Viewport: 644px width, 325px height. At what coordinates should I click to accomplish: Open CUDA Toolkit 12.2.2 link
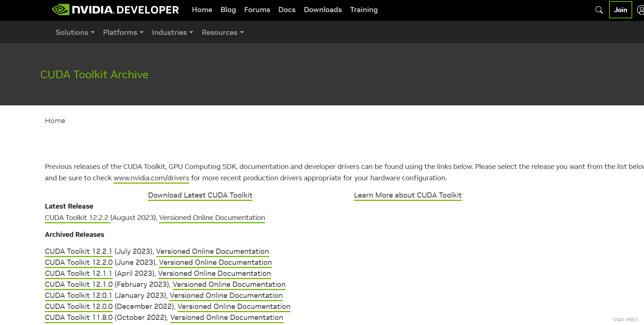(77, 218)
